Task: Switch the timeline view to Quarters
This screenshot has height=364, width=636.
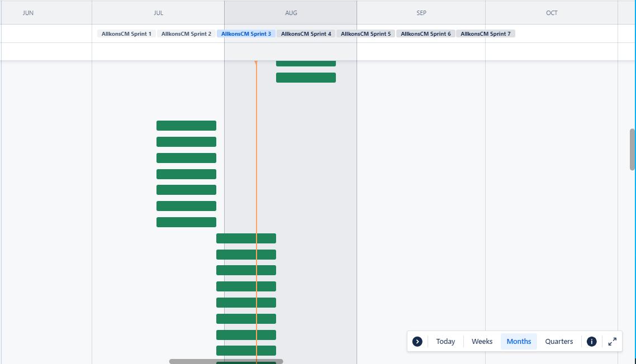Action: point(559,341)
